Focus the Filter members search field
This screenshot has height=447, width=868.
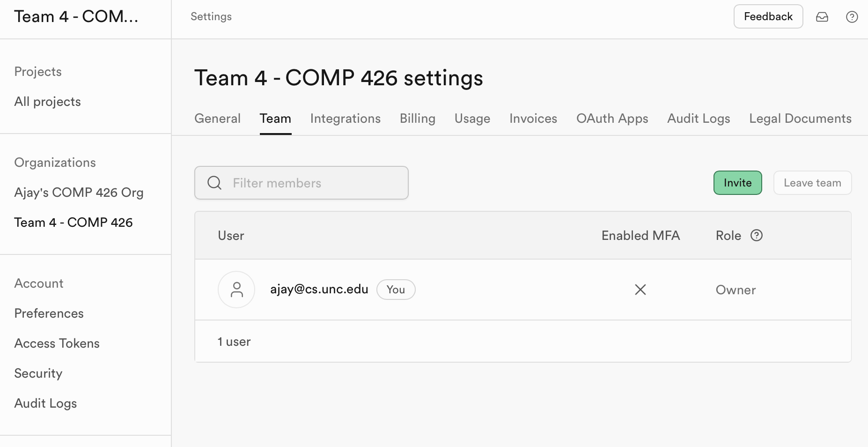click(302, 183)
